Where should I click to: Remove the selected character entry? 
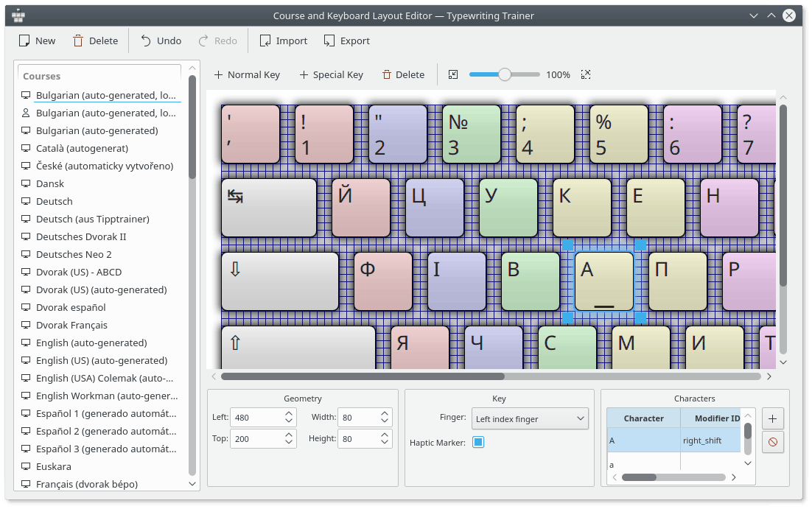[773, 442]
